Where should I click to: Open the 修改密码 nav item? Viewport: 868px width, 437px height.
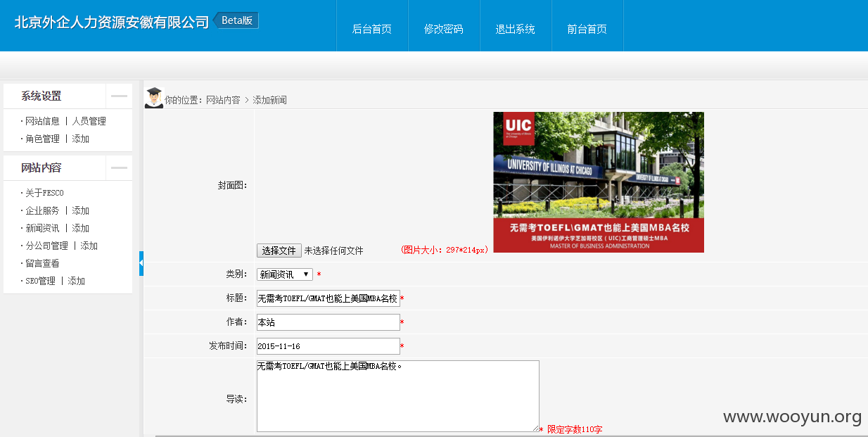pyautogui.click(x=444, y=29)
